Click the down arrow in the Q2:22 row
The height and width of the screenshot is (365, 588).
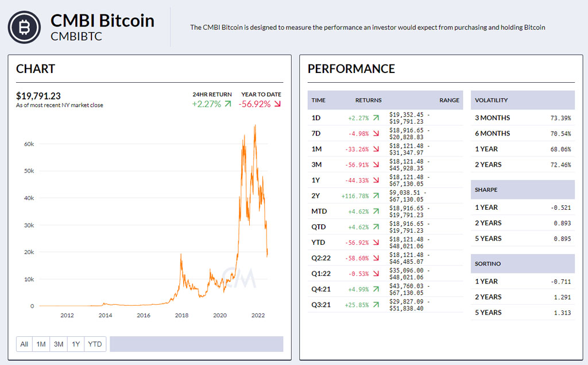(x=376, y=258)
